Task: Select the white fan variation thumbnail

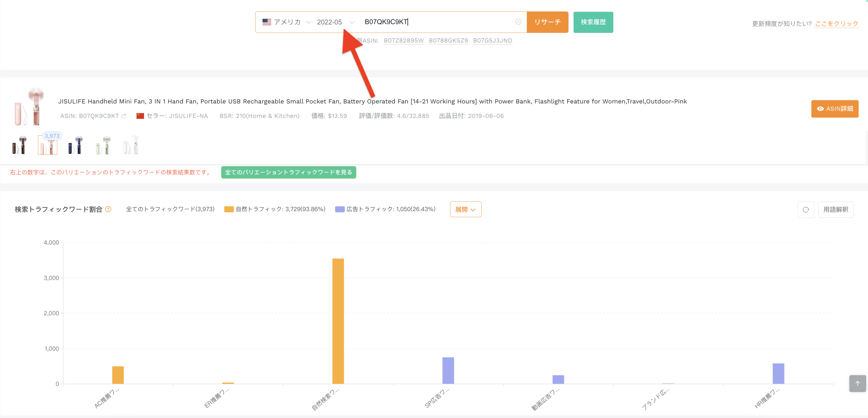Action: click(131, 145)
